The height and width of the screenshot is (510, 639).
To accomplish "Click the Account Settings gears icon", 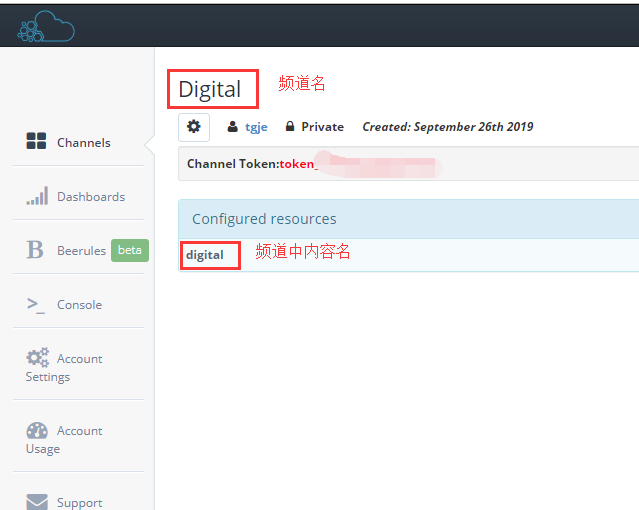I will tap(37, 358).
